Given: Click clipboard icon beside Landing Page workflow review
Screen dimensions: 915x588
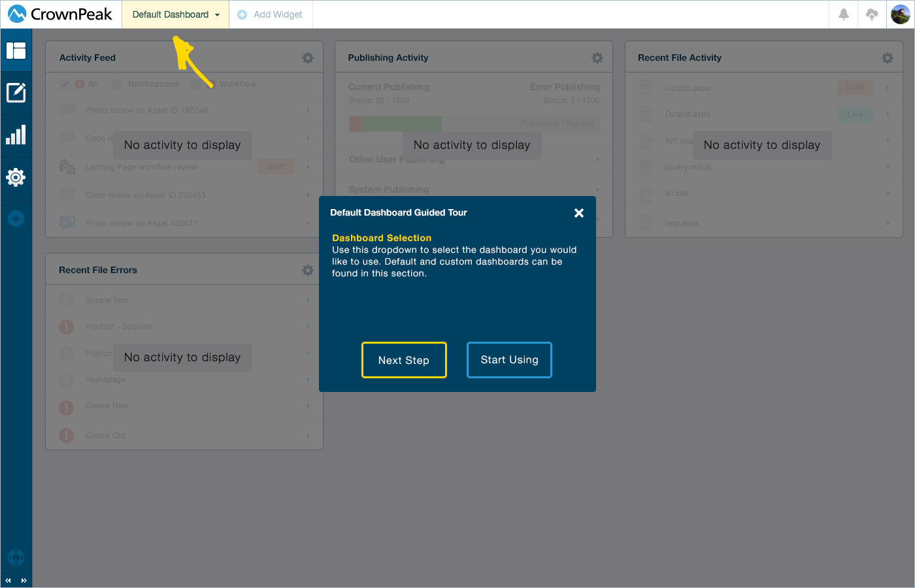Looking at the screenshot, I should (67, 167).
